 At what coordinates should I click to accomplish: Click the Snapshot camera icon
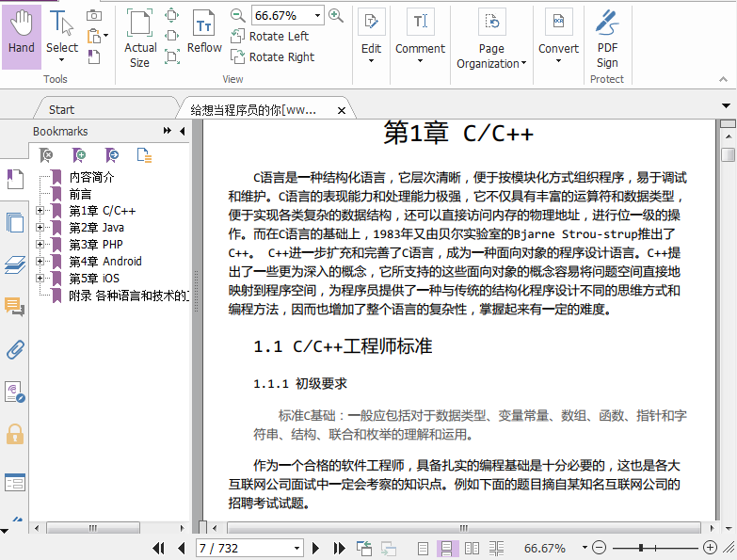point(94,15)
